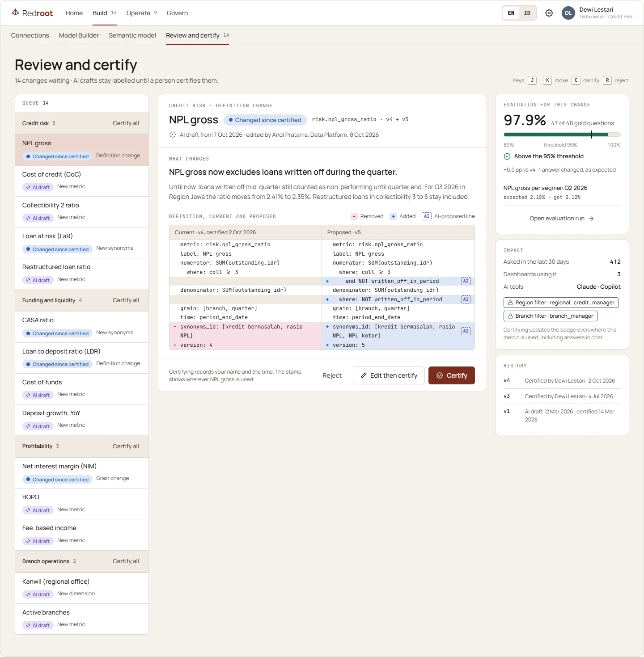The image size is (644, 657).
Task: Switch to the Semantic model tab
Action: 132,35
